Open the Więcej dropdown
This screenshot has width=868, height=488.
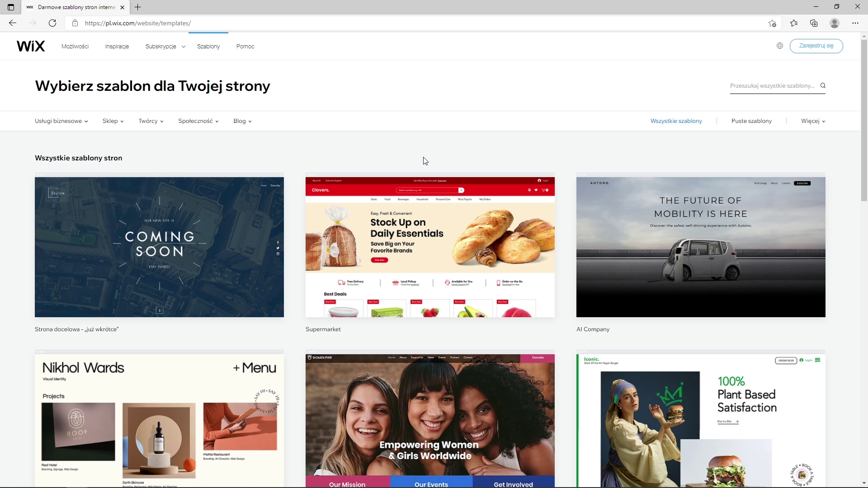(813, 121)
